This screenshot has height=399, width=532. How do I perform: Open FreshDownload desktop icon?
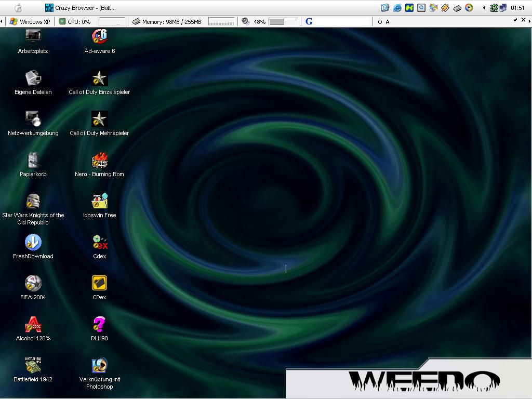[x=33, y=243]
